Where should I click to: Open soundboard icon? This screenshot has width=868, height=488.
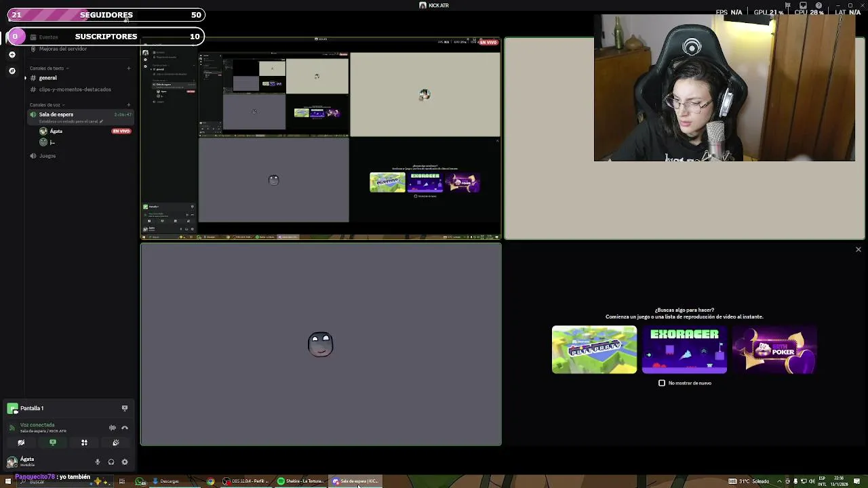coord(116,443)
